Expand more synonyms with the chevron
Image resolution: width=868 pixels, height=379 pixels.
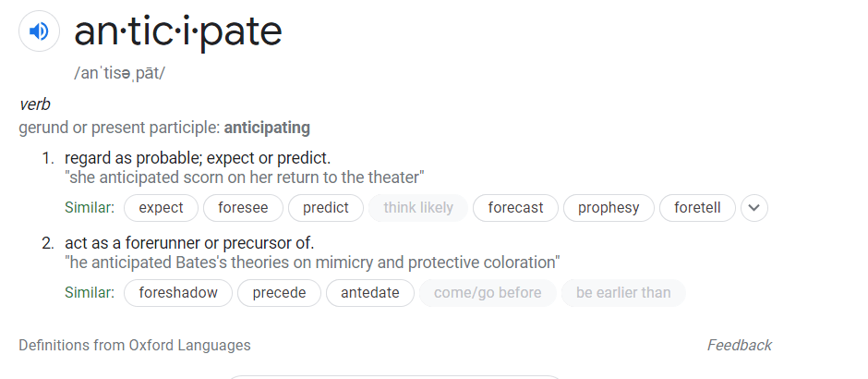[754, 208]
